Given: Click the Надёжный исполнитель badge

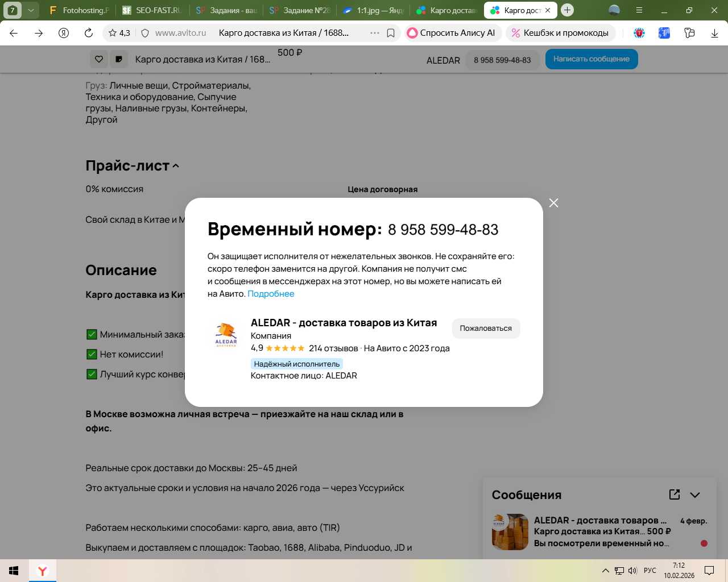Looking at the screenshot, I should pos(297,364).
